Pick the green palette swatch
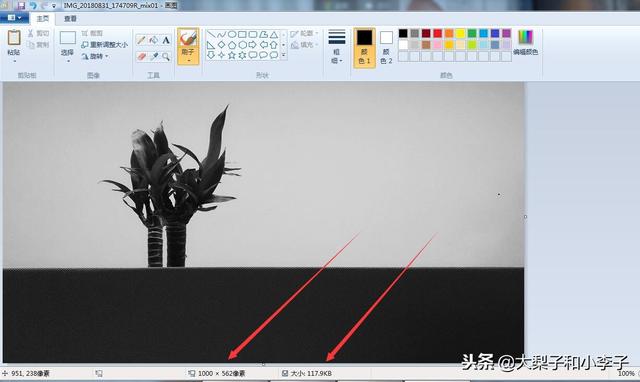 pyautogui.click(x=472, y=33)
